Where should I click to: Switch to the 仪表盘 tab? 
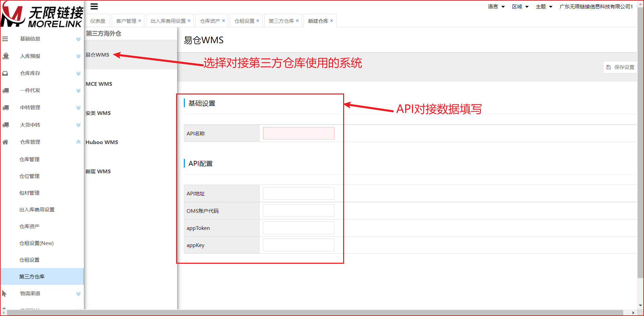98,21
